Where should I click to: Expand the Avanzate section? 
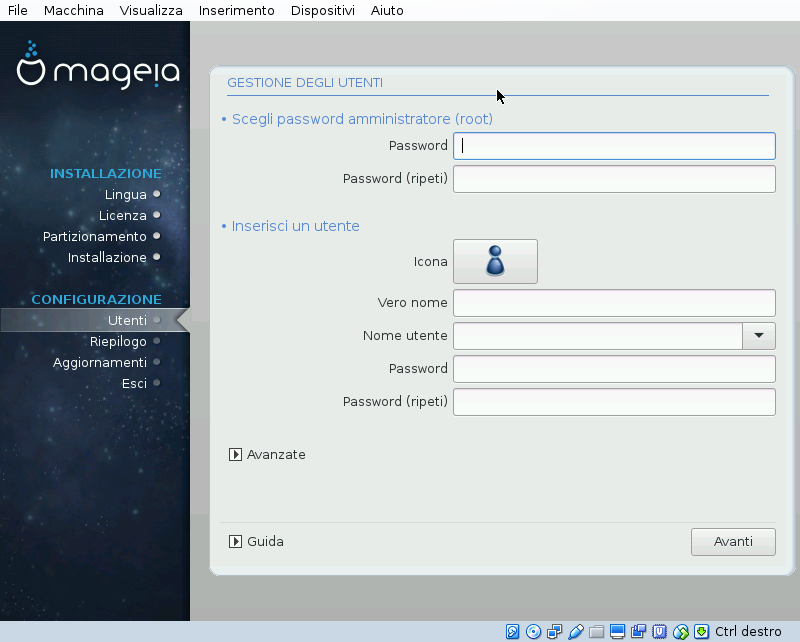(x=267, y=455)
